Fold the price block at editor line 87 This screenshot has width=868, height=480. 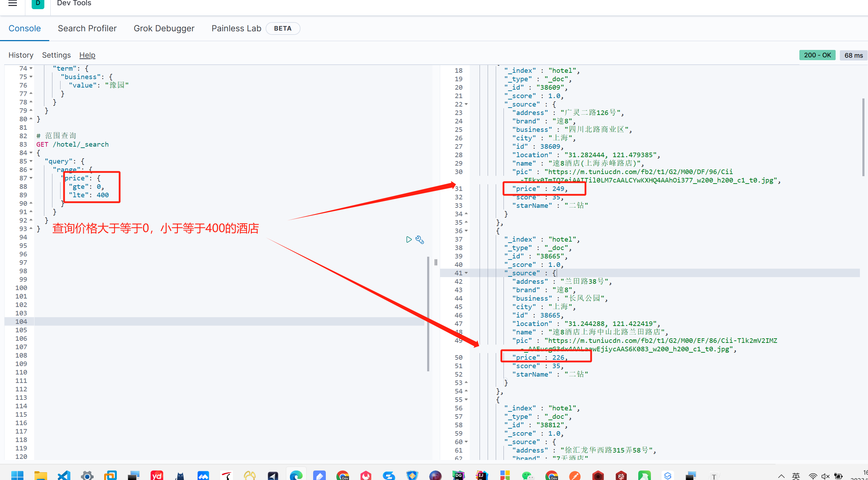pyautogui.click(x=31, y=178)
